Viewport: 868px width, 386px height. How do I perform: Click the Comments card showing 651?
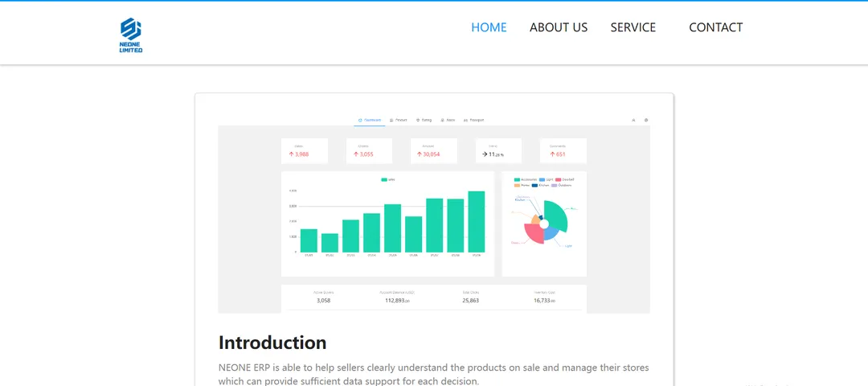(x=563, y=150)
